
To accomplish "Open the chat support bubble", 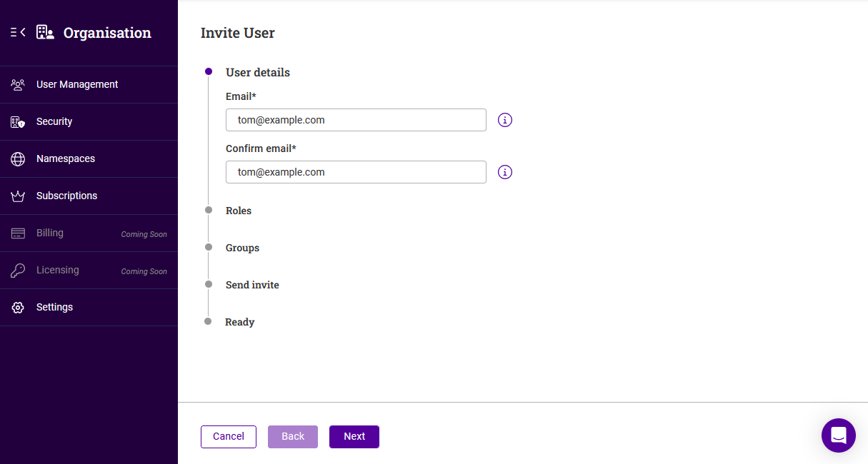I will click(x=839, y=435).
